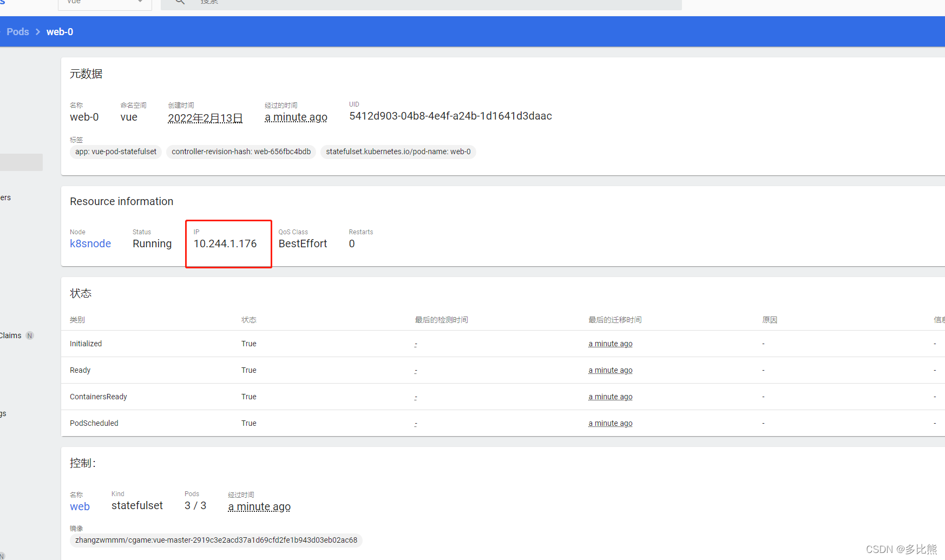Screen dimensions: 945x560
Task: Click transition time in the Ready row
Action: (x=611, y=370)
